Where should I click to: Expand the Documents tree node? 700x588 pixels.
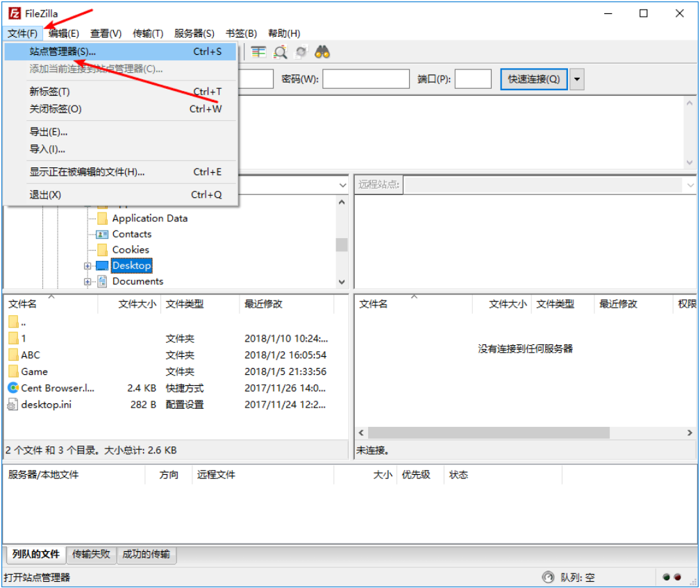point(87,281)
